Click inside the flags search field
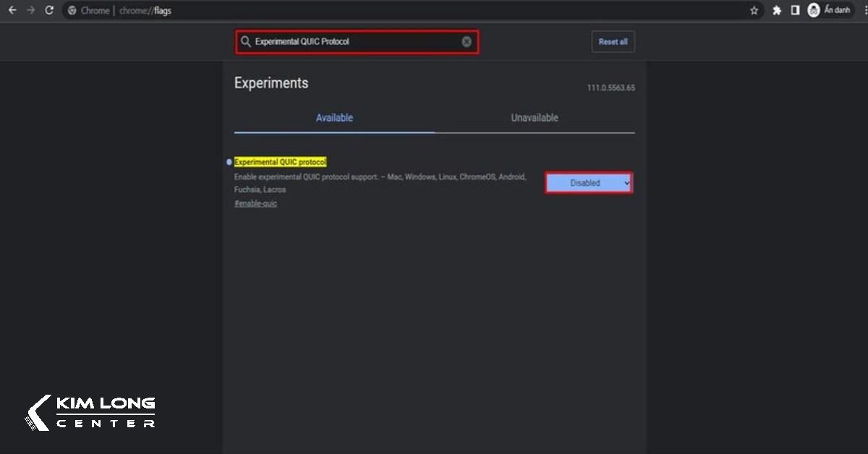The width and height of the screenshot is (868, 454). (x=354, y=42)
